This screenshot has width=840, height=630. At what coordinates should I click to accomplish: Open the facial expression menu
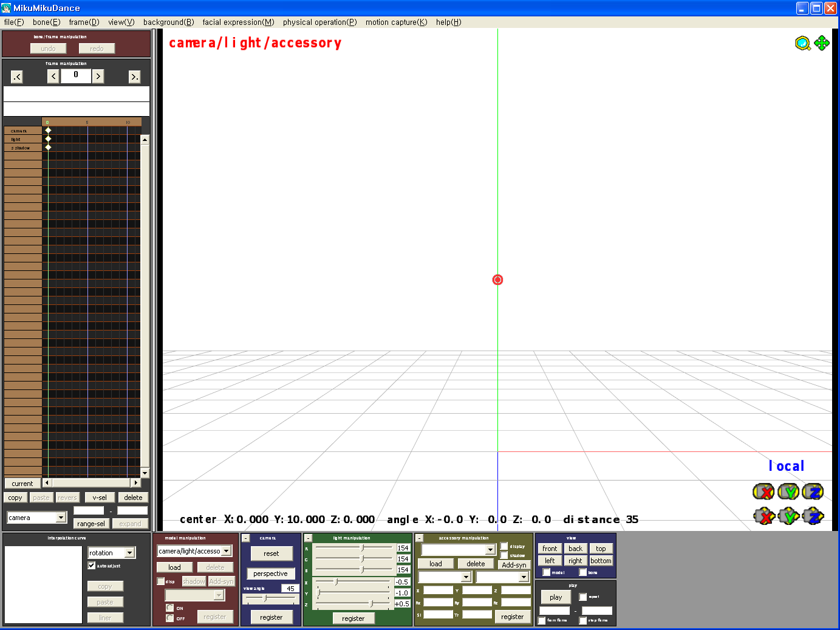click(x=238, y=22)
